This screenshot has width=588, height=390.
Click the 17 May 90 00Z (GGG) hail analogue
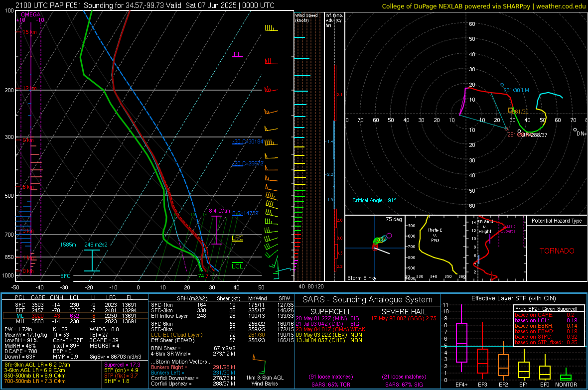click(404, 318)
